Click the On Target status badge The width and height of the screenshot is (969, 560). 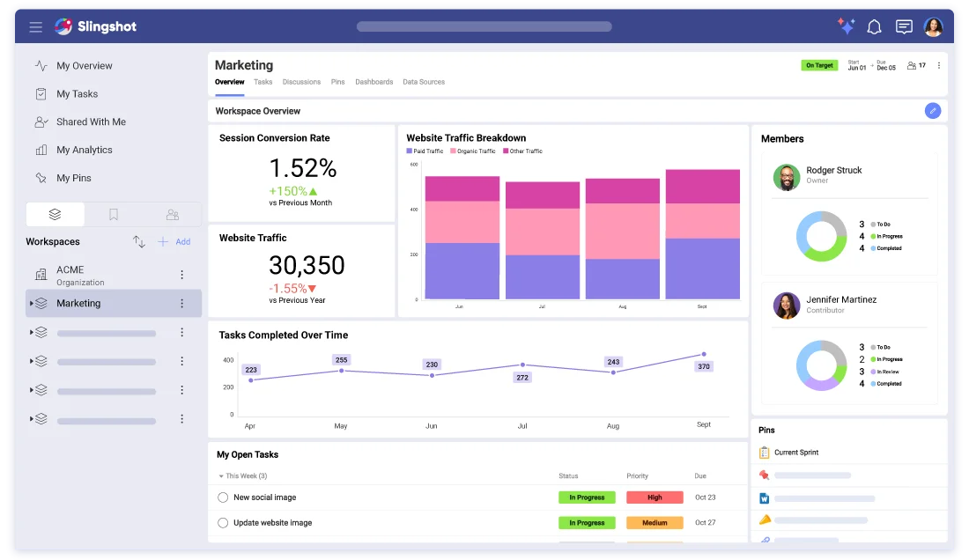click(819, 65)
